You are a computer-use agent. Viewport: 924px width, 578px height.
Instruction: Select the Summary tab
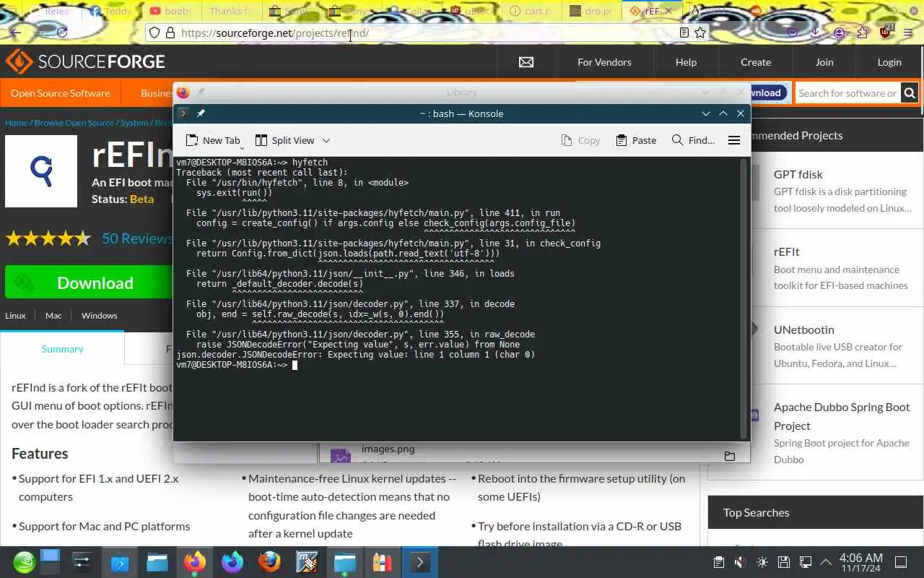pos(62,348)
